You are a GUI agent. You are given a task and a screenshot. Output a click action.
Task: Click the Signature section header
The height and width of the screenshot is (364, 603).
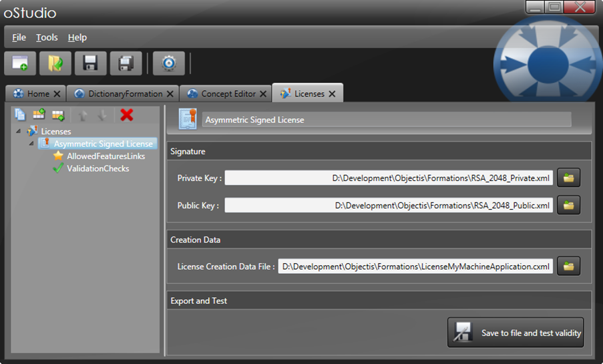click(x=379, y=151)
